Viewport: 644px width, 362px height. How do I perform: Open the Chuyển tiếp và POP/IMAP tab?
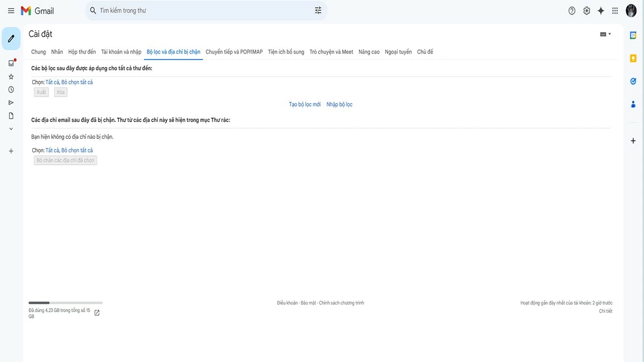233,51
